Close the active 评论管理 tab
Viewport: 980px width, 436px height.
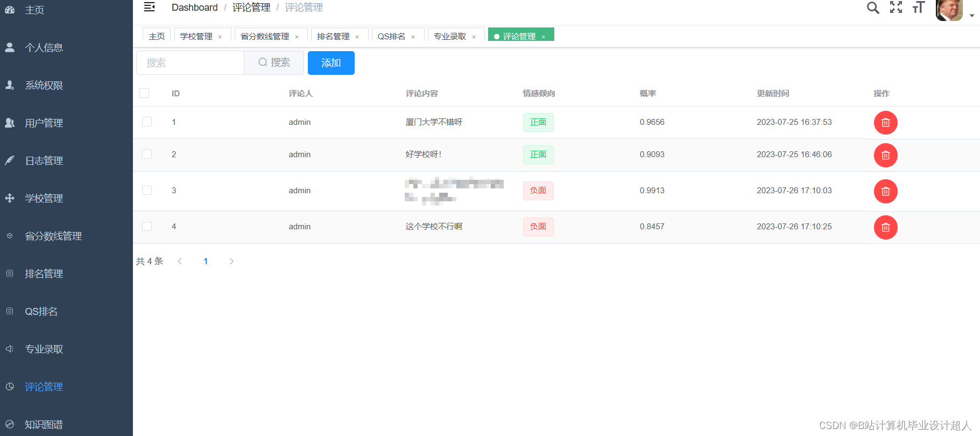tap(543, 37)
